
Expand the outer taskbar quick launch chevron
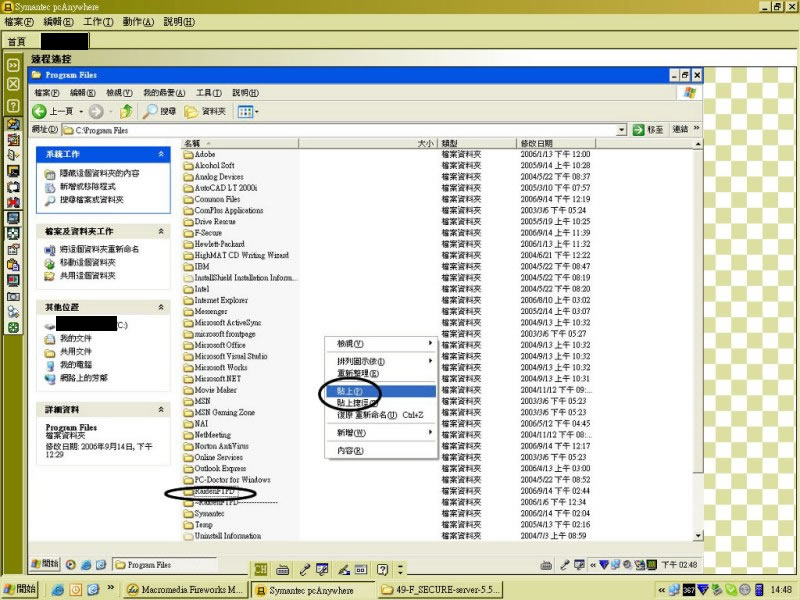pyautogui.click(x=110, y=588)
